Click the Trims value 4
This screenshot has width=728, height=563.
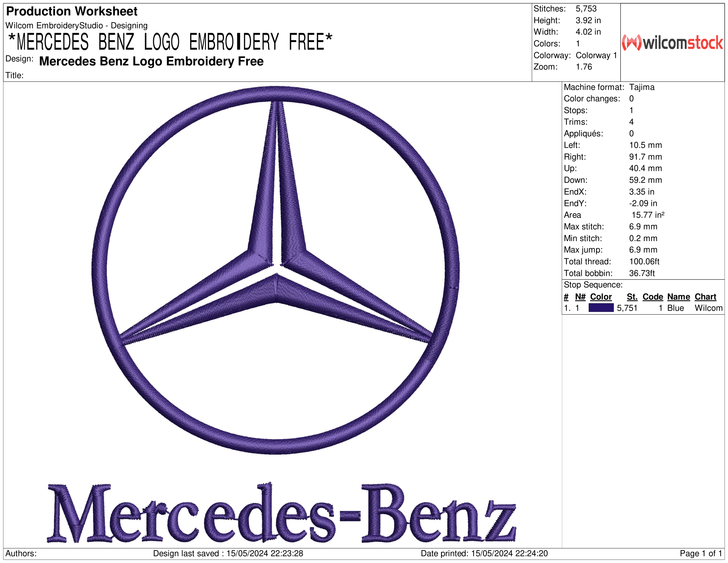(x=631, y=122)
